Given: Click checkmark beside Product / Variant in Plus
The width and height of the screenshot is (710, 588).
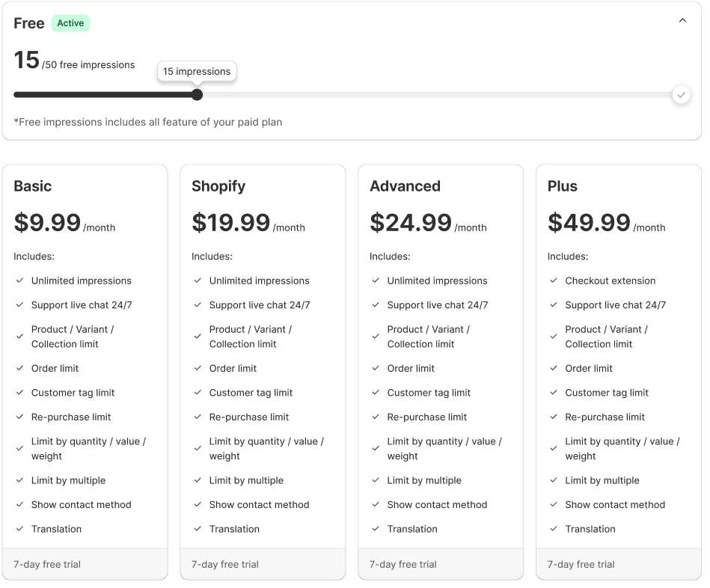Looking at the screenshot, I should coord(554,337).
